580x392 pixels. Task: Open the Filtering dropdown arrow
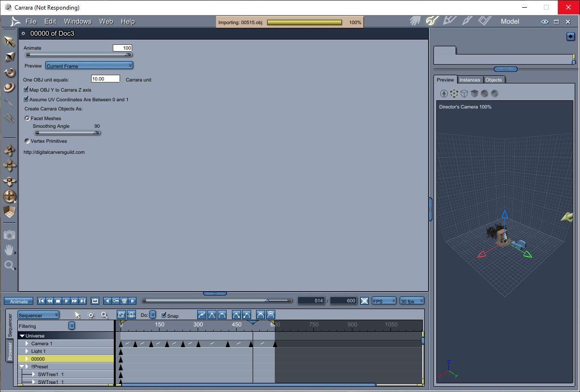coord(71,326)
